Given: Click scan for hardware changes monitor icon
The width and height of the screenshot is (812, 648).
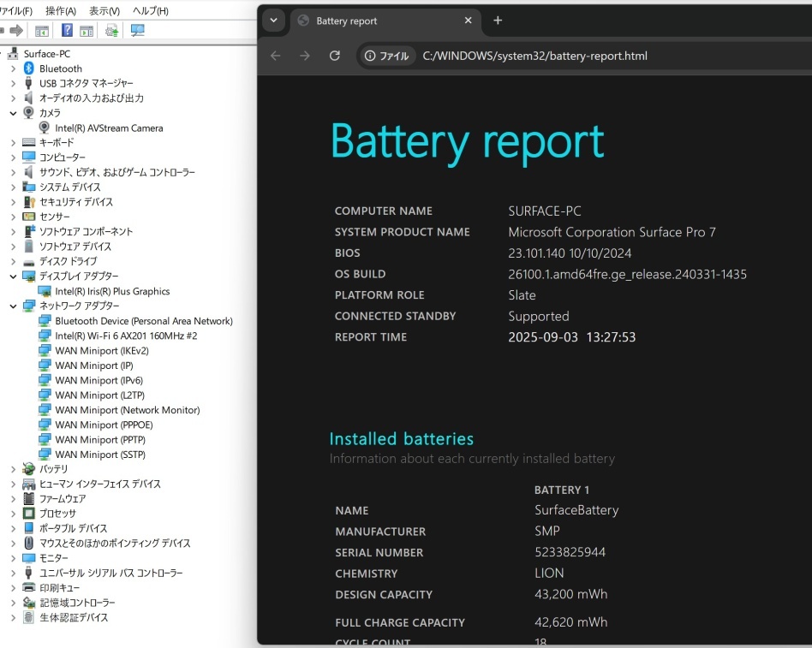Looking at the screenshot, I should pos(137,31).
